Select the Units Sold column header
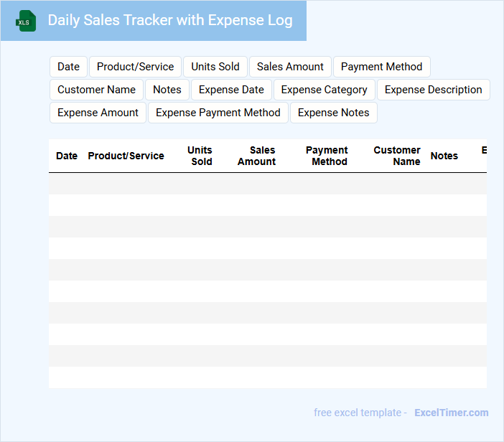 [x=200, y=156]
